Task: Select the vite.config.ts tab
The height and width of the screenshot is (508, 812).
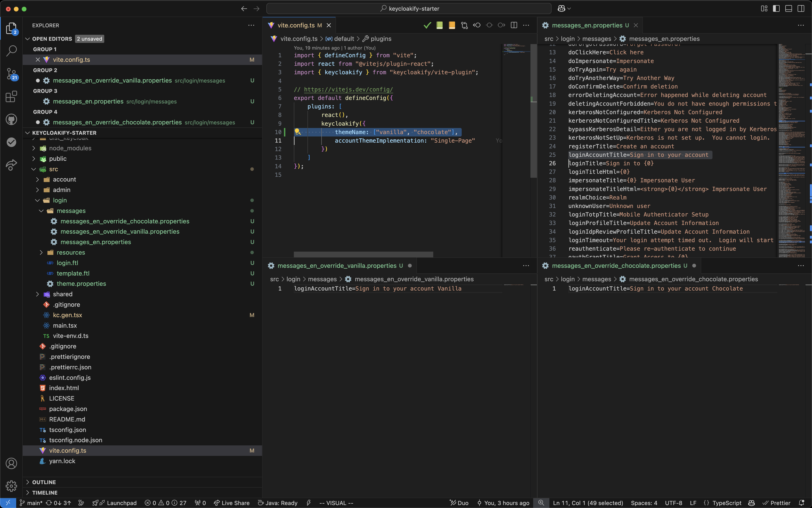Action: (x=296, y=25)
